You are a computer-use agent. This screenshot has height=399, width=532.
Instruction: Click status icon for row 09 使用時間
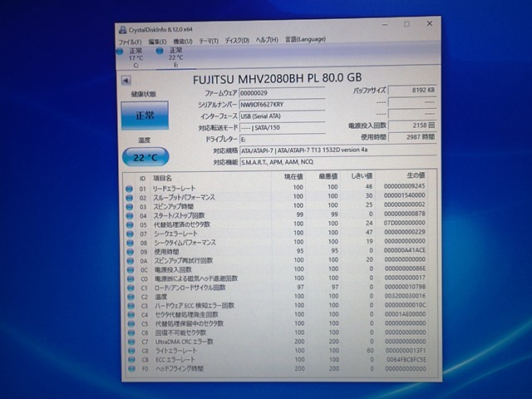[131, 252]
